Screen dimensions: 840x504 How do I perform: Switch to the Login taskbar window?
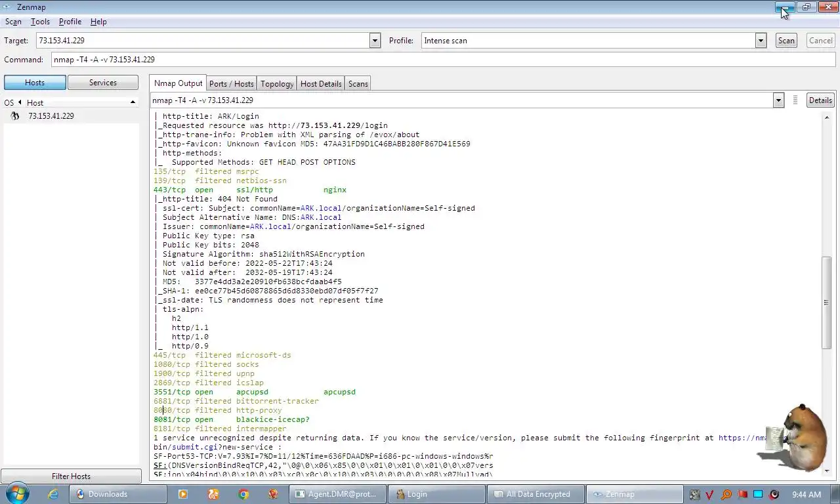click(x=436, y=494)
